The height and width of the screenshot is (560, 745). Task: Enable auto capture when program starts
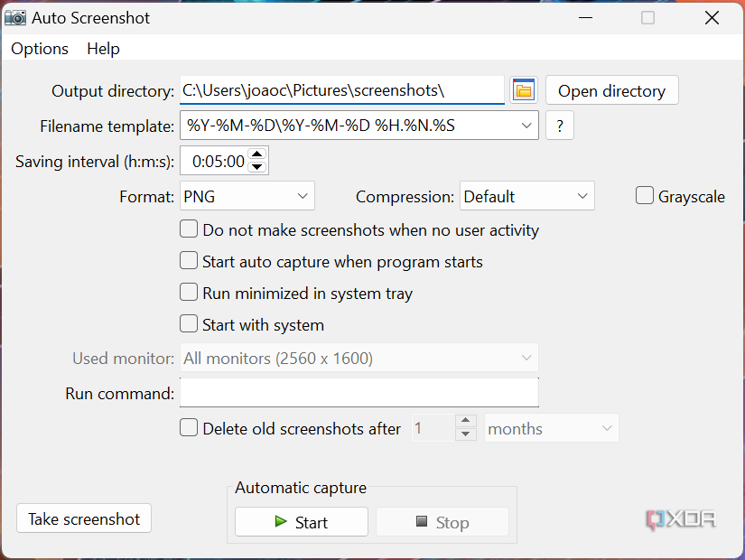[189, 261]
